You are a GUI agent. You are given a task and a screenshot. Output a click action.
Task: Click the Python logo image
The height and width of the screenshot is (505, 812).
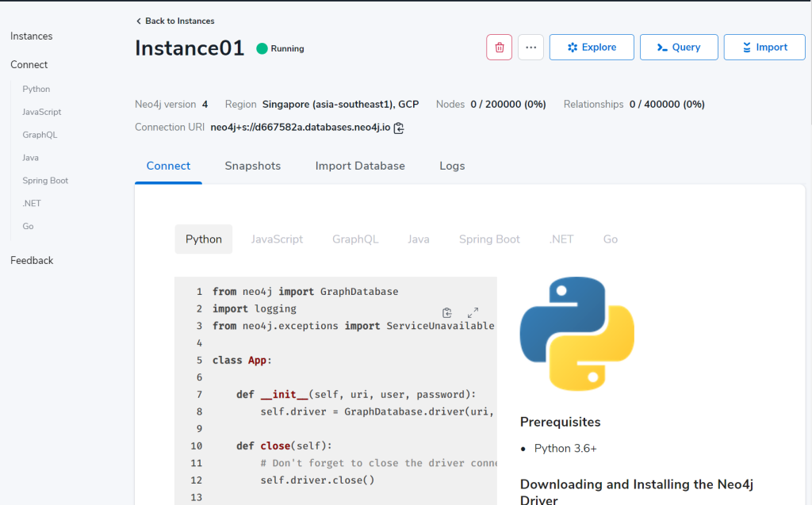pos(577,334)
